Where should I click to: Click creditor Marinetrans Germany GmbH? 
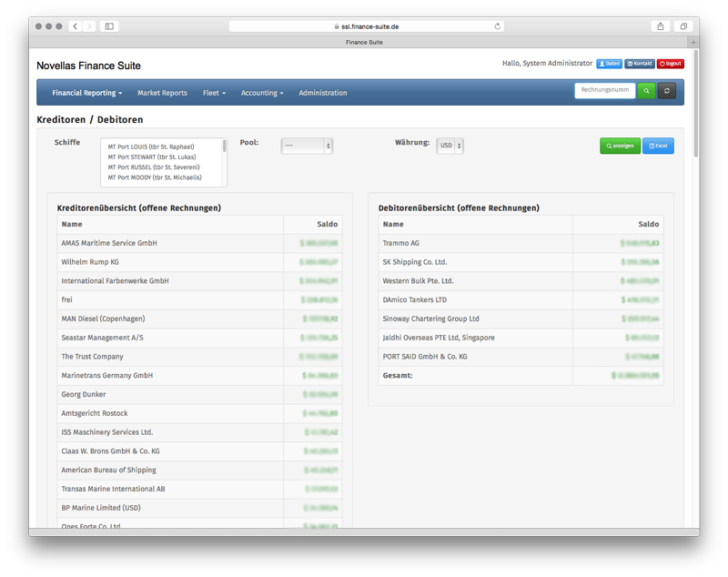pyautogui.click(x=107, y=376)
